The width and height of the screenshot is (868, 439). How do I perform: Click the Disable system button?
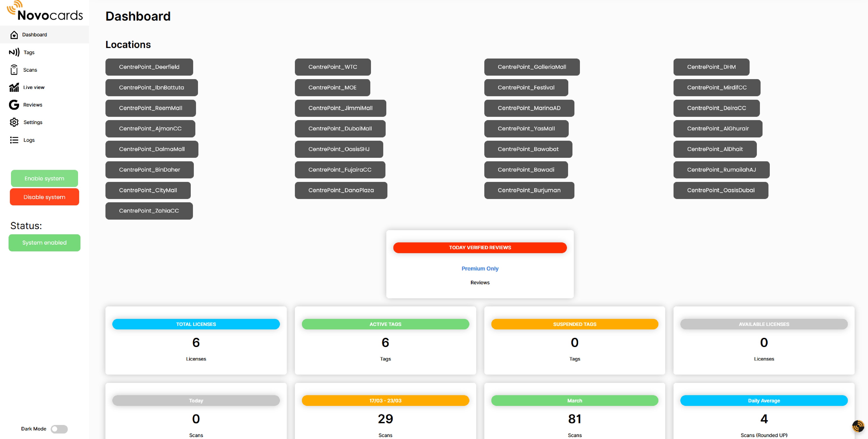(45, 197)
